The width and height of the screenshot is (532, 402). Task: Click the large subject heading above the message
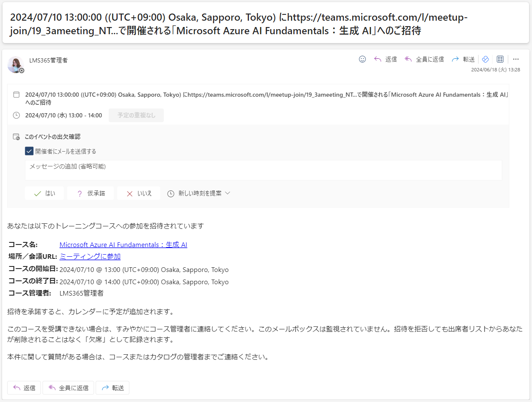coord(239,24)
